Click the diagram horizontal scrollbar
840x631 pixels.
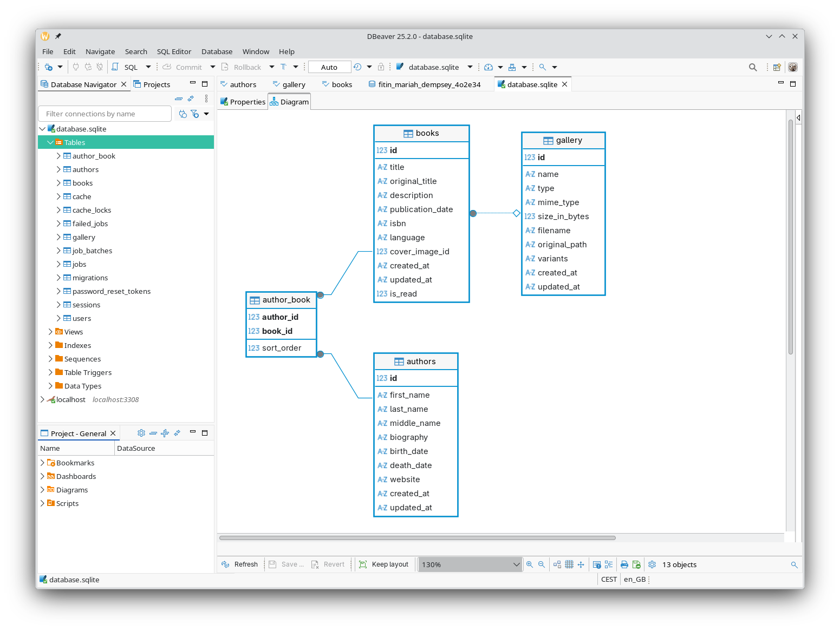[417, 538]
